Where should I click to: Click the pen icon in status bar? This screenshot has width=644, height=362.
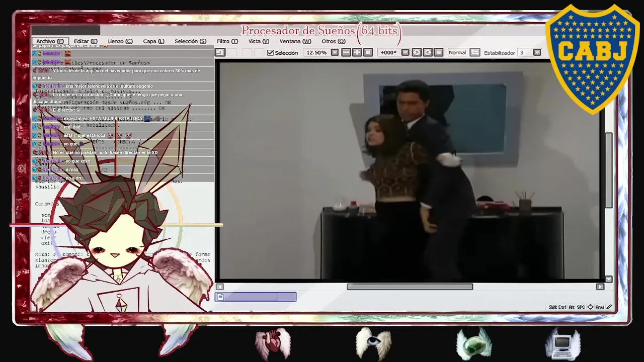(609, 307)
